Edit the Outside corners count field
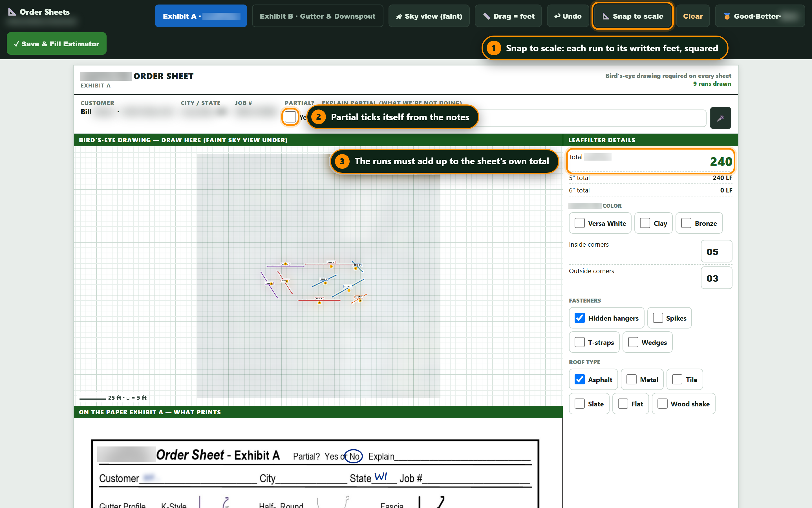This screenshot has height=508, width=812. click(716, 278)
